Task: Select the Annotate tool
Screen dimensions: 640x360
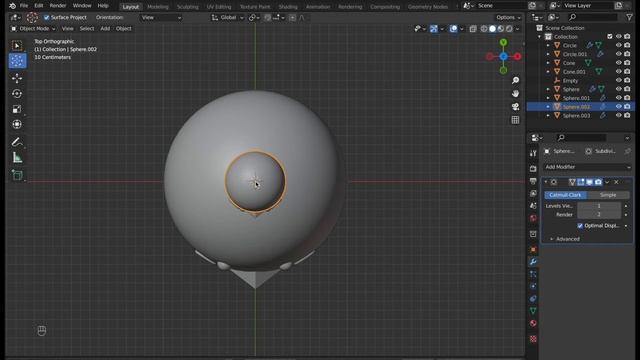Action: click(17, 142)
